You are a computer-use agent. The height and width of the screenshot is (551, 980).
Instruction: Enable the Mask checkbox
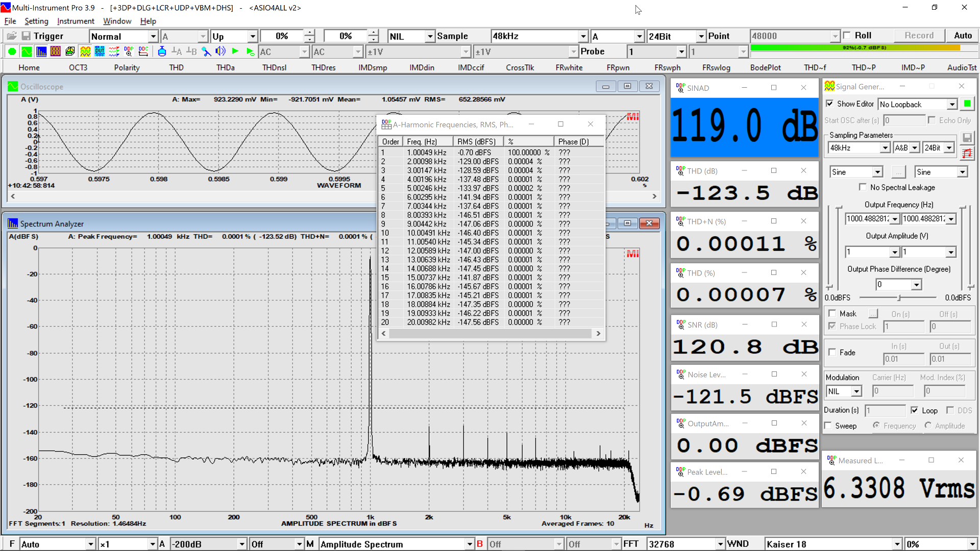(832, 313)
